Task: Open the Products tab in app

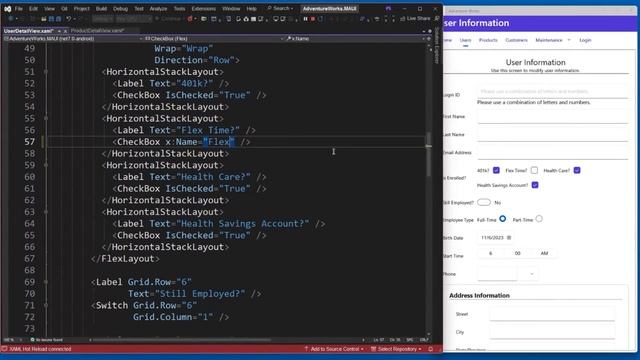Action: pos(488,40)
